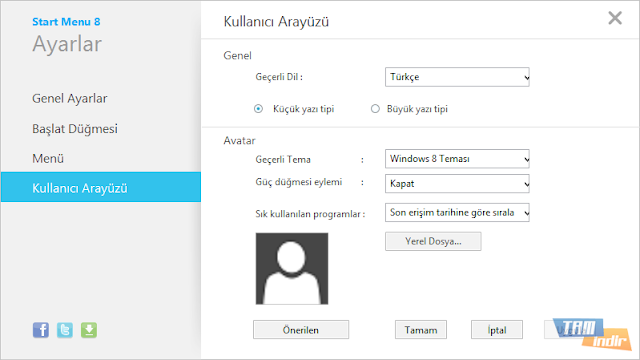Viewport: 640px width, 360px height.
Task: Open the Twitter icon in the sidebar
Action: (65, 330)
